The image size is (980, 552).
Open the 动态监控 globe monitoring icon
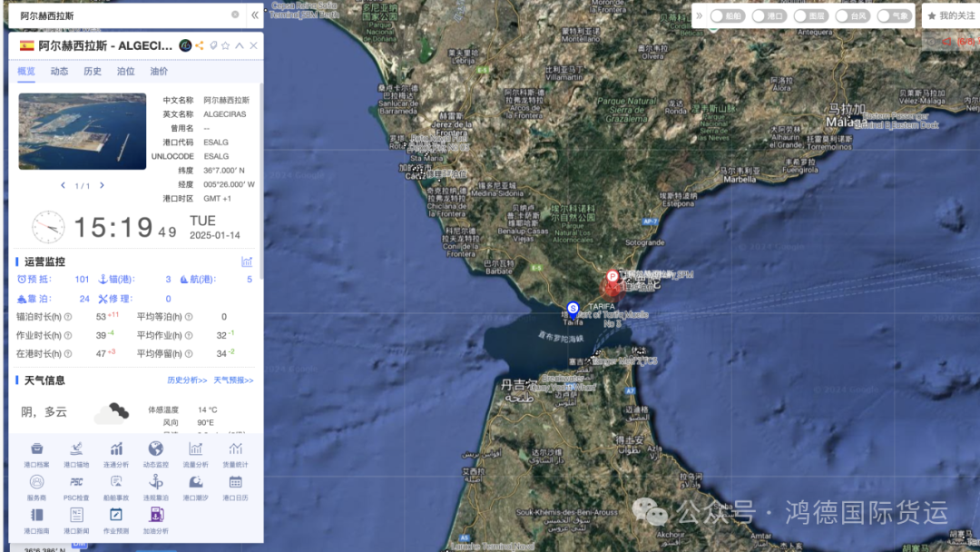156,448
